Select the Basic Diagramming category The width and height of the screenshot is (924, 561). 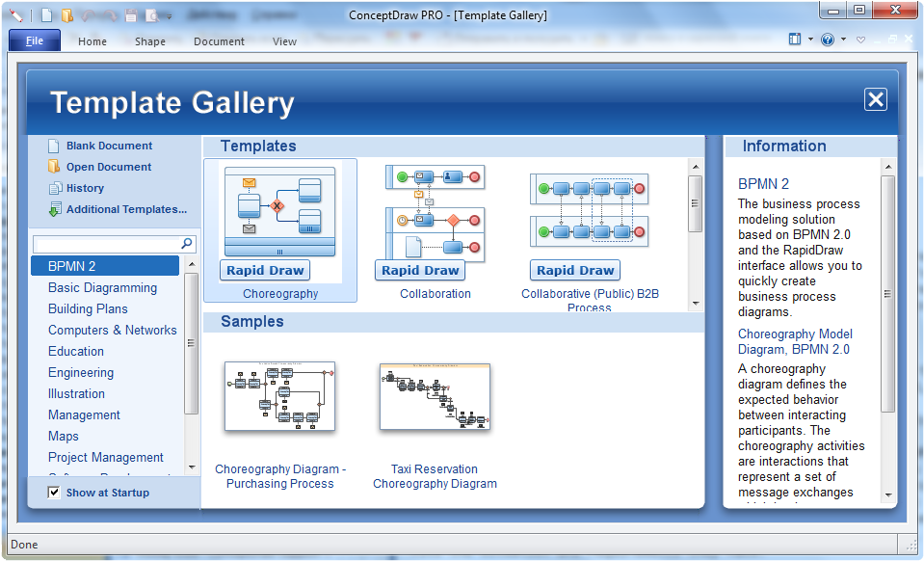click(102, 287)
